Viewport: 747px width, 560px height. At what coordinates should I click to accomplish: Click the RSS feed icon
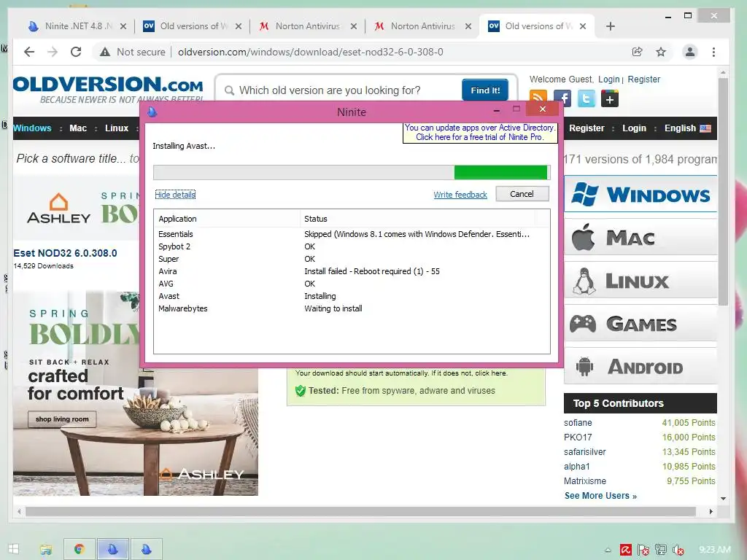[538, 98]
